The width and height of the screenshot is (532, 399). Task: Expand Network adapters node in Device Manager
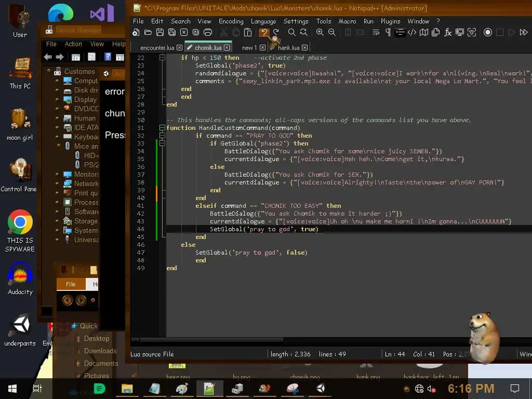point(57,183)
